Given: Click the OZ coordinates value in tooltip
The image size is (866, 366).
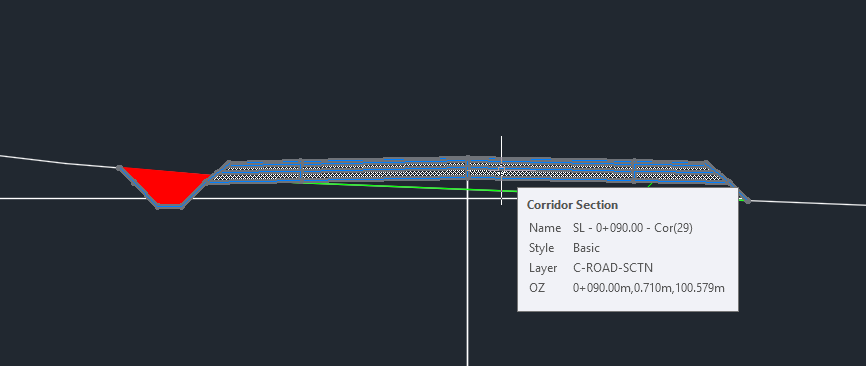Looking at the screenshot, I should click(649, 288).
